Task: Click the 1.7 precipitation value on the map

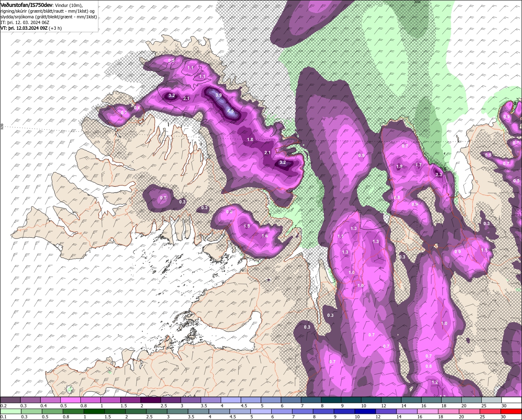Action: pyautogui.click(x=418, y=165)
